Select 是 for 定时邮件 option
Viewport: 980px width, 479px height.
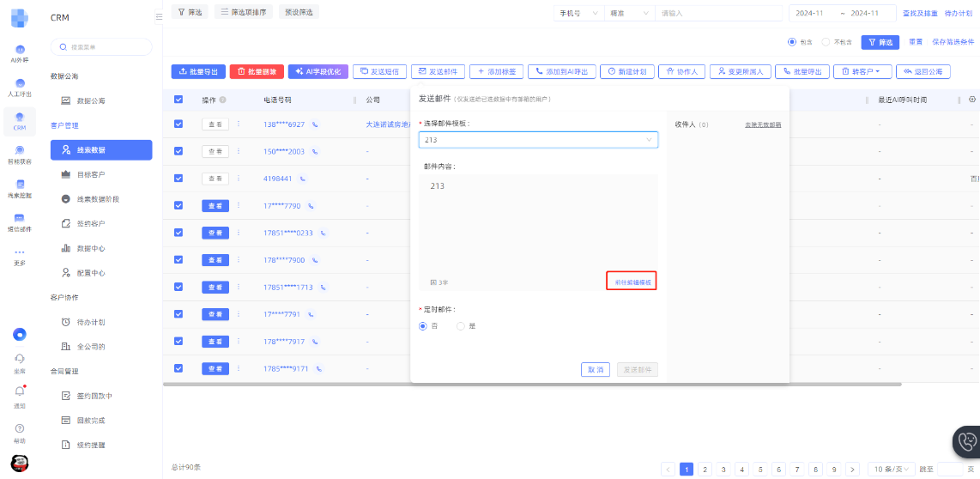tap(461, 326)
